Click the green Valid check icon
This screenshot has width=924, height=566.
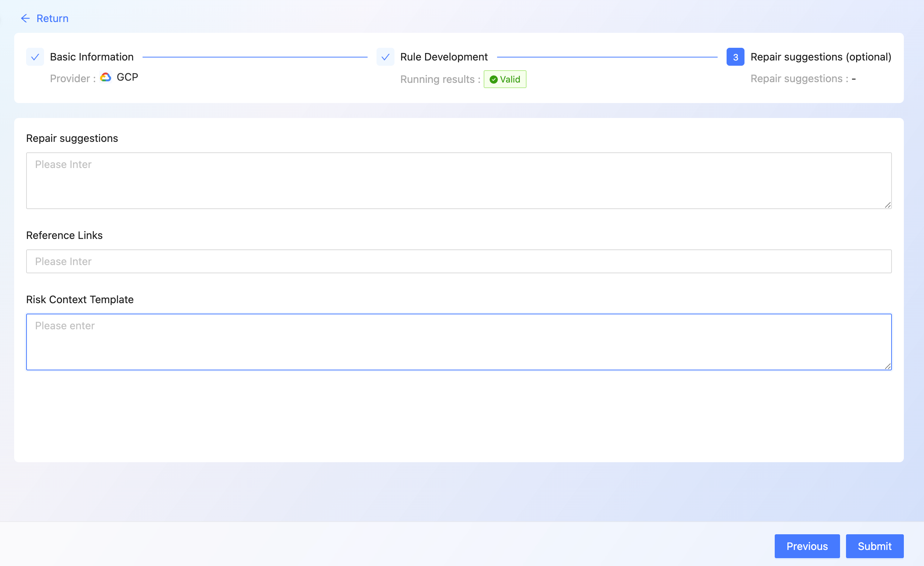point(493,80)
